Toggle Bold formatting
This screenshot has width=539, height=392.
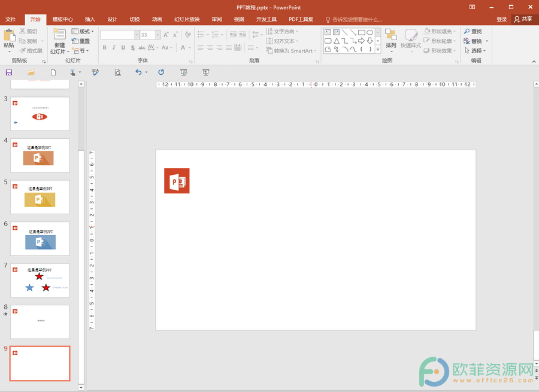tap(104, 48)
